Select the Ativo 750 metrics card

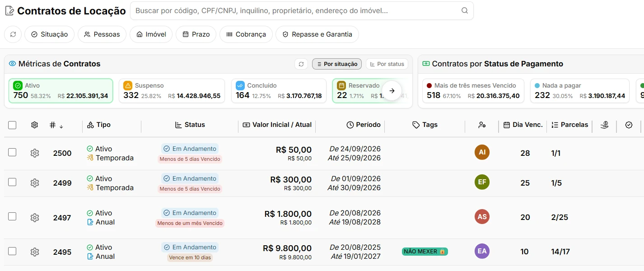tap(61, 91)
